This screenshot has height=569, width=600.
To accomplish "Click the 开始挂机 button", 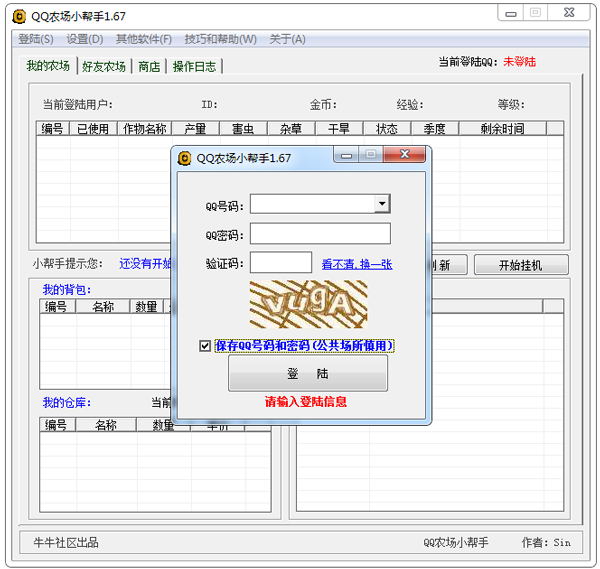I will pos(520,265).
